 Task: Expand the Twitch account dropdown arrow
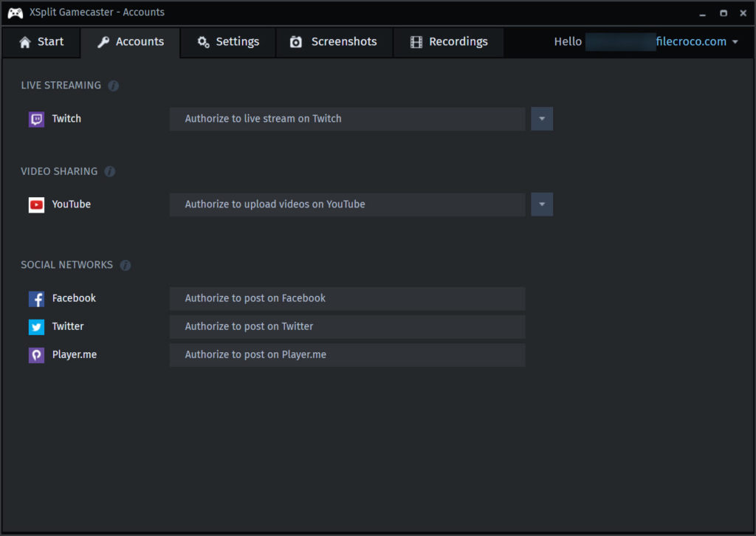(x=542, y=119)
